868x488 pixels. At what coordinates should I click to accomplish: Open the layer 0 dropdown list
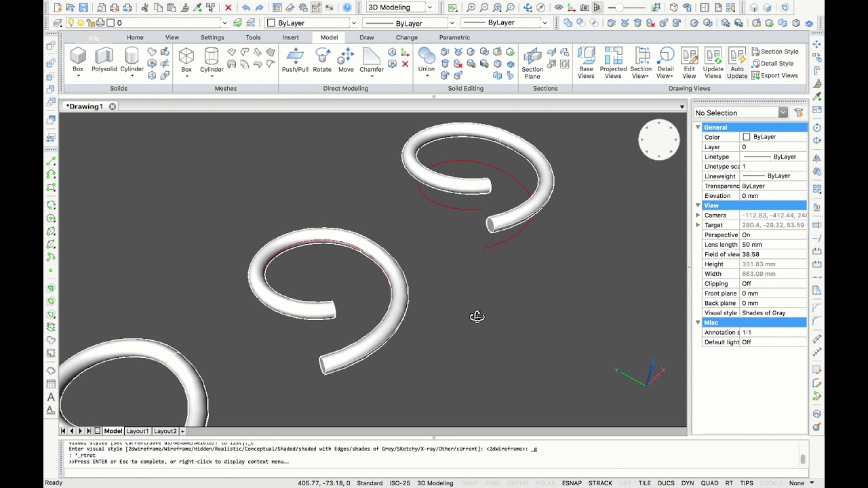pos(224,23)
